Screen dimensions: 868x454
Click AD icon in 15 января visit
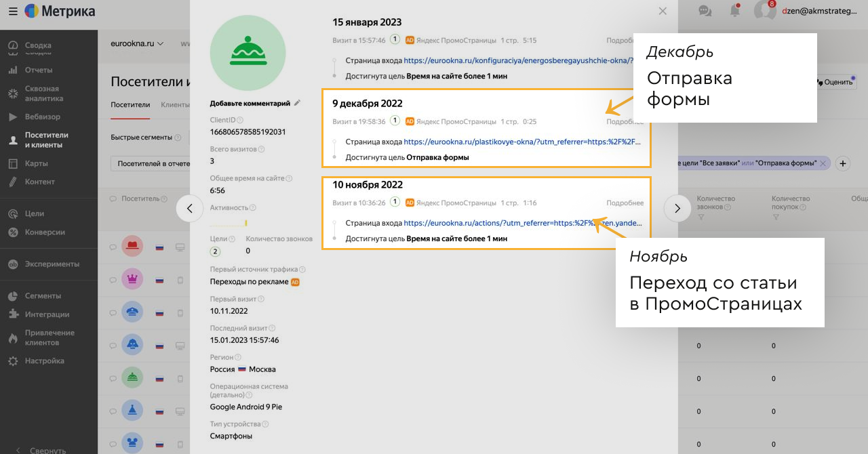410,40
